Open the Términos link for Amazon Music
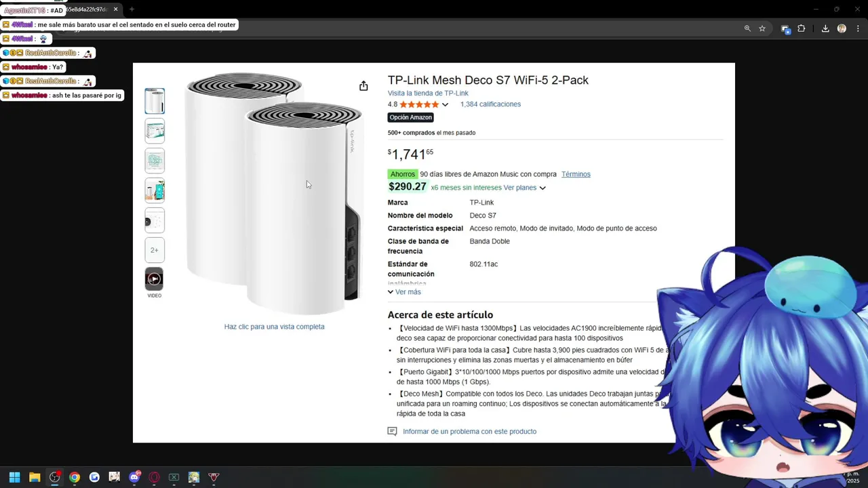Viewport: 868px width, 488px height. point(576,174)
